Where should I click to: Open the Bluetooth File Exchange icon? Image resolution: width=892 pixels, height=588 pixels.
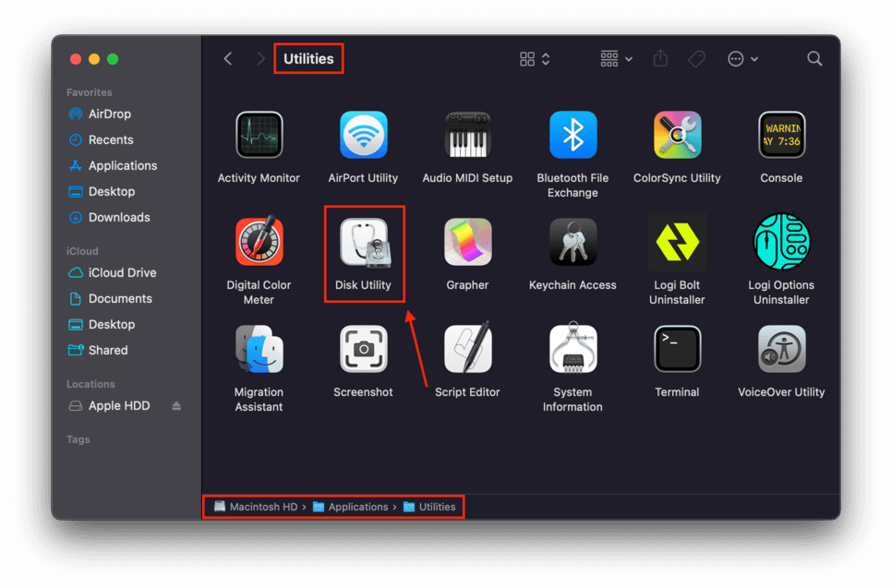[x=573, y=135]
